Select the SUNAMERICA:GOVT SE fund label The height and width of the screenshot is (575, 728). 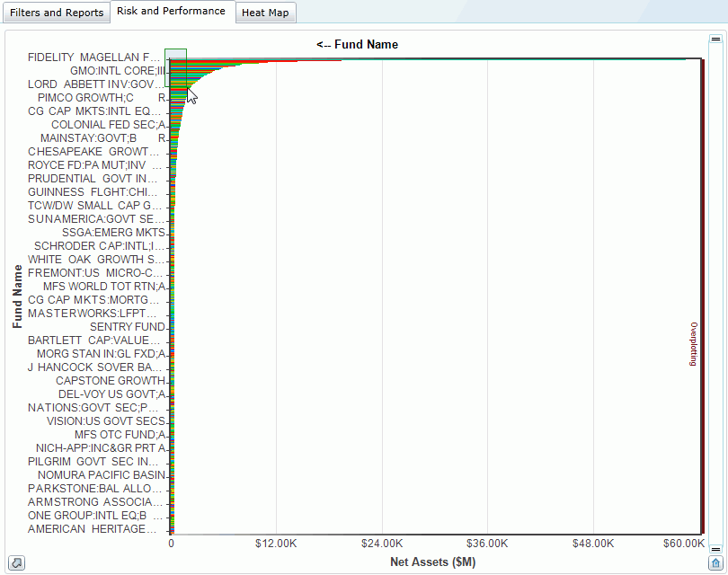tap(95, 218)
